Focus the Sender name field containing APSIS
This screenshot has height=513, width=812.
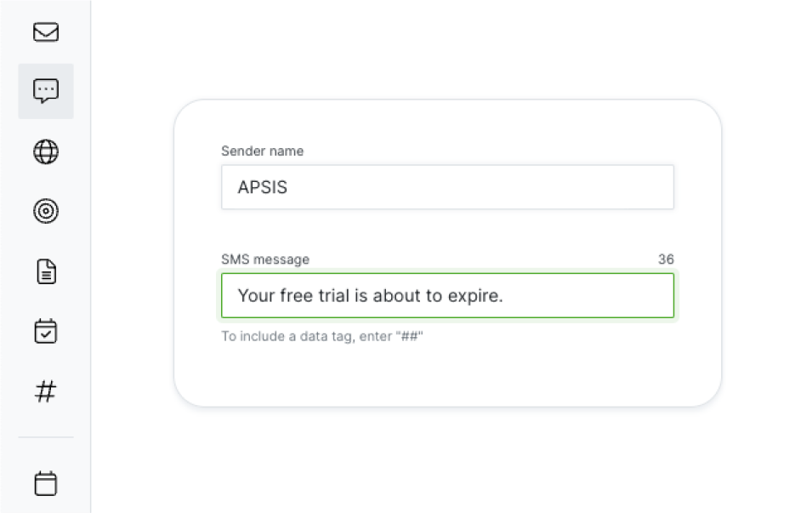click(447, 187)
